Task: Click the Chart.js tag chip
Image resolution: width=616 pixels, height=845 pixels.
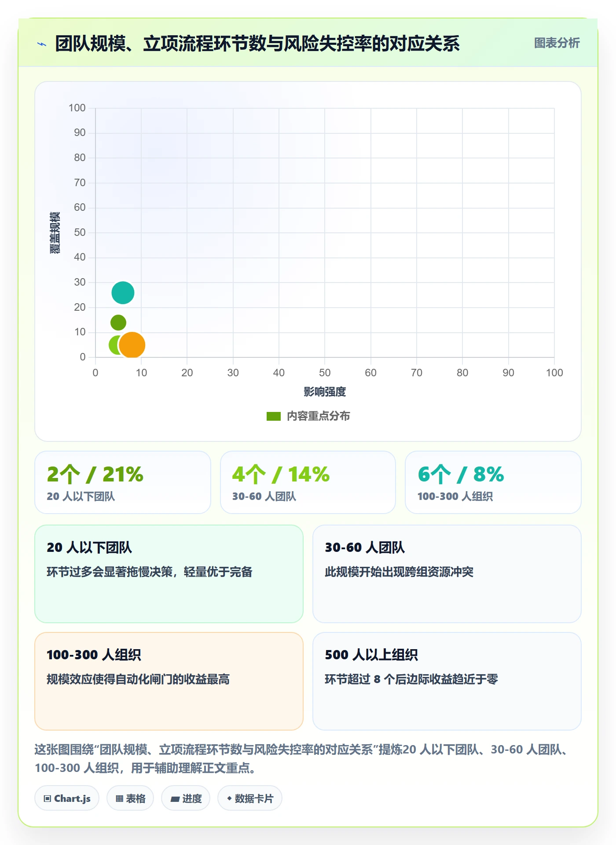Action: coord(67,798)
